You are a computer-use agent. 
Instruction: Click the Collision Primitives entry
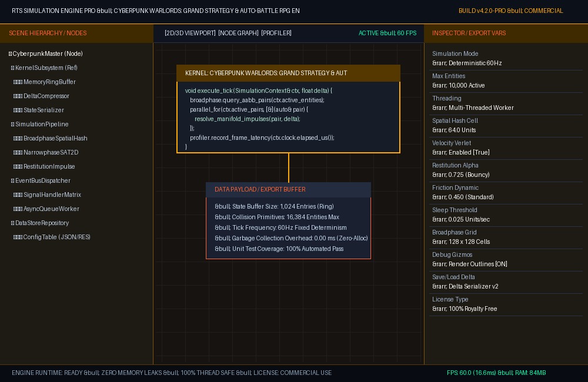tap(277, 217)
